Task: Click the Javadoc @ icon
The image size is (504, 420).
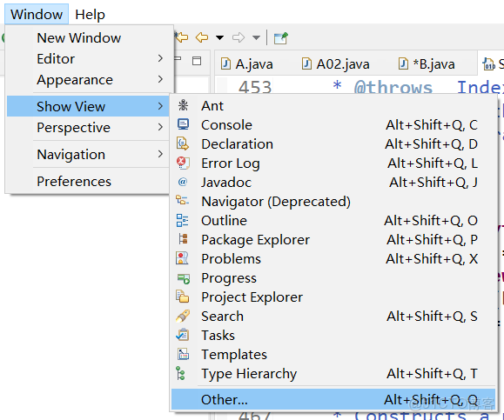Action: [183, 182]
